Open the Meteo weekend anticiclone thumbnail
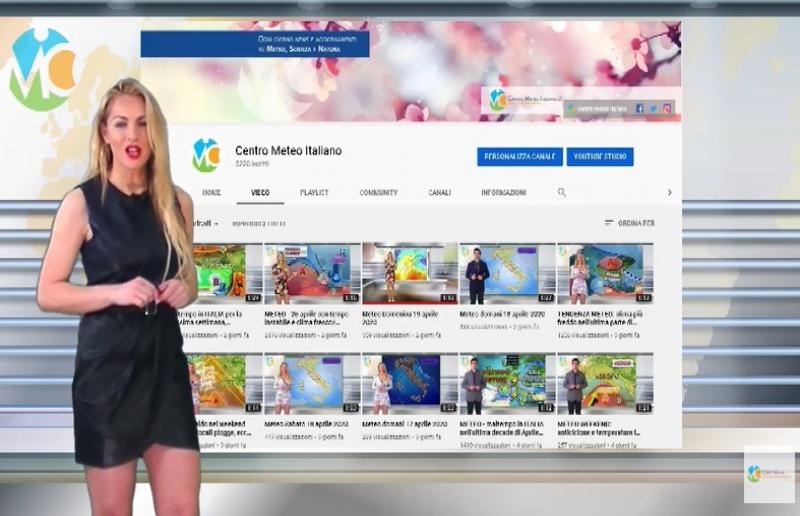 click(x=605, y=384)
